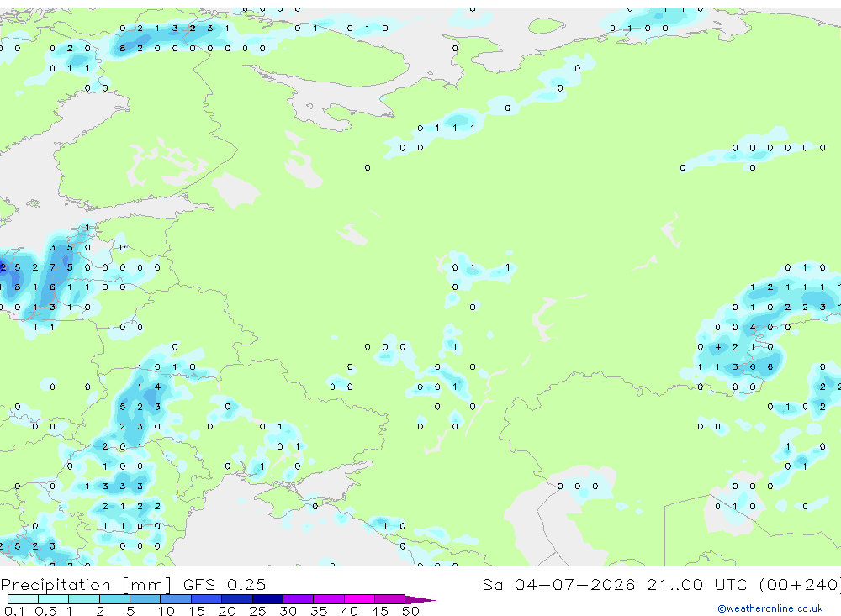Click the "0.25" resolution value

point(246,584)
